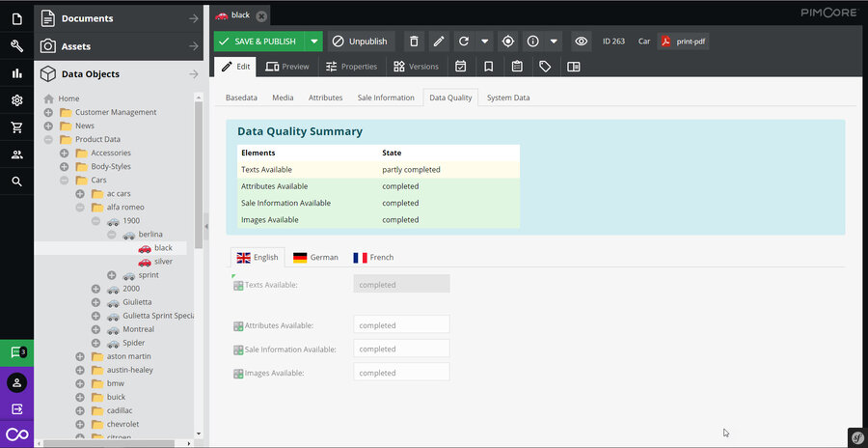Open the tags tab icon
Viewport: 868px width, 448px height.
[545, 67]
